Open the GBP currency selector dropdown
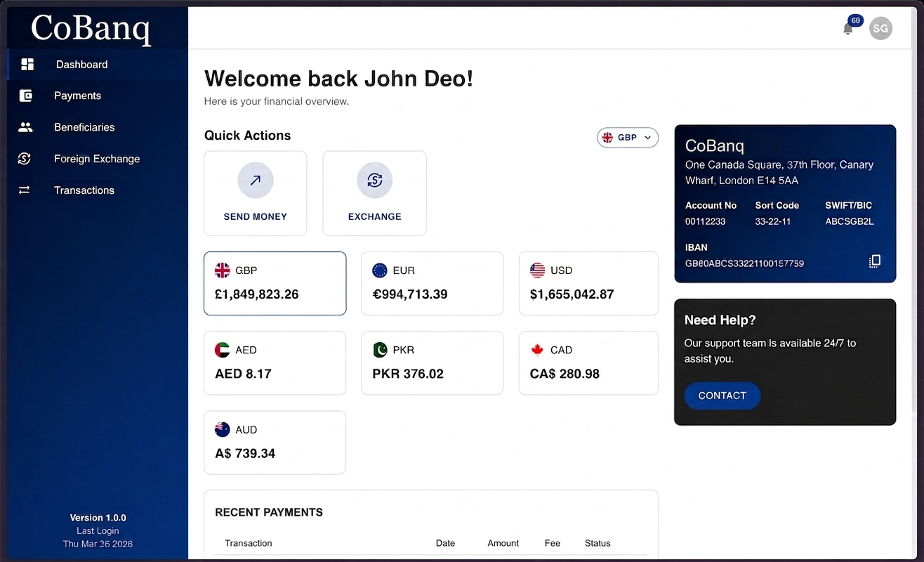 (x=628, y=138)
